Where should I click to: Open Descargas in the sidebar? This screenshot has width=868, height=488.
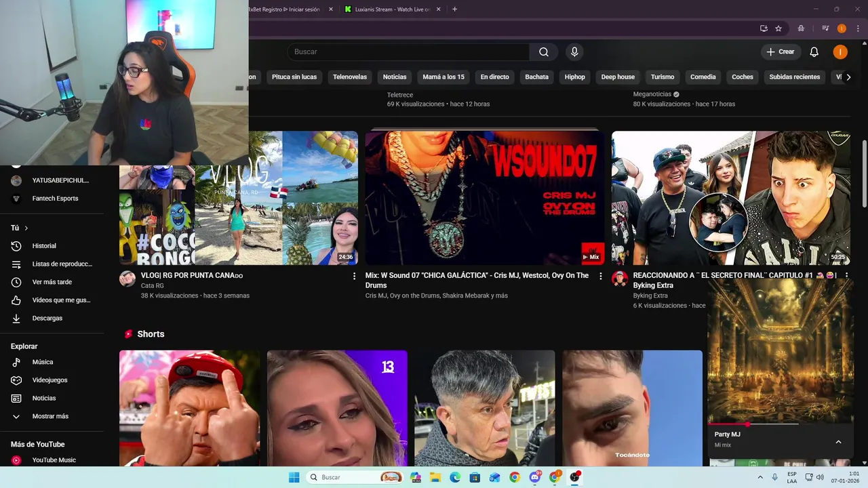[x=52, y=318]
